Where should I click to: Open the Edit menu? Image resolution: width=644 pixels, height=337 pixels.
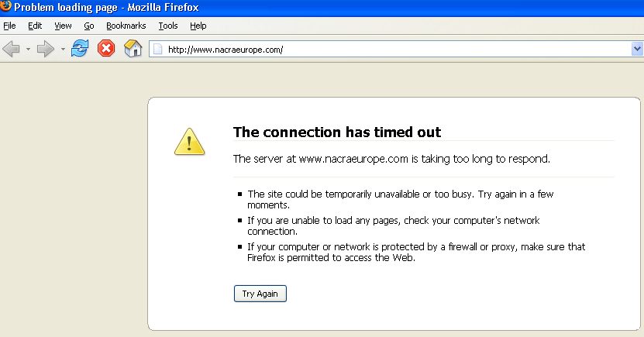(35, 26)
